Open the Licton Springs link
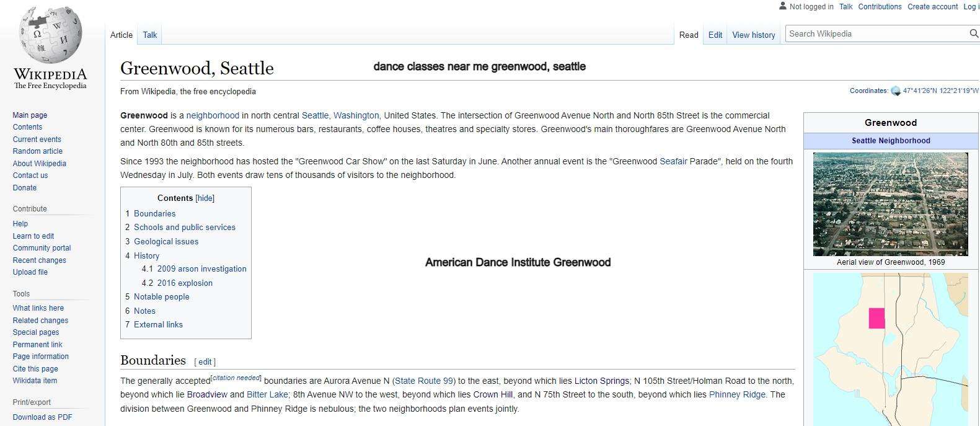 (x=602, y=381)
